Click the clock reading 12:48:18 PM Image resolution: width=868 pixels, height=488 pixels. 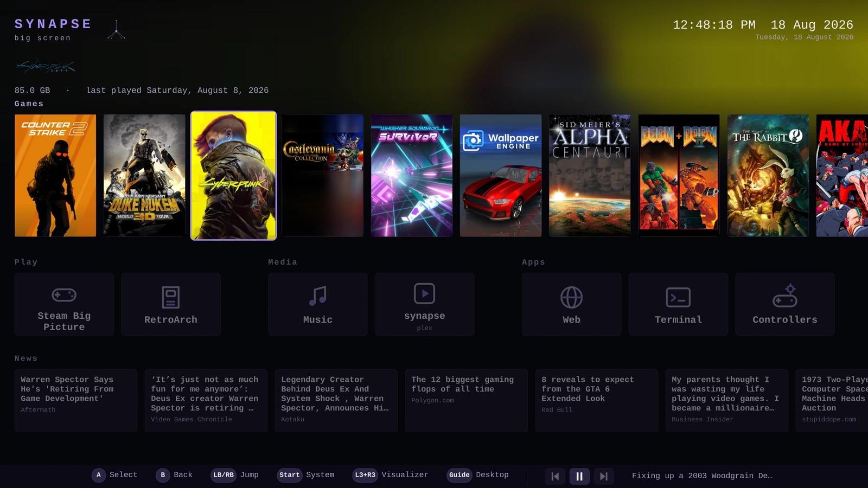point(714,25)
